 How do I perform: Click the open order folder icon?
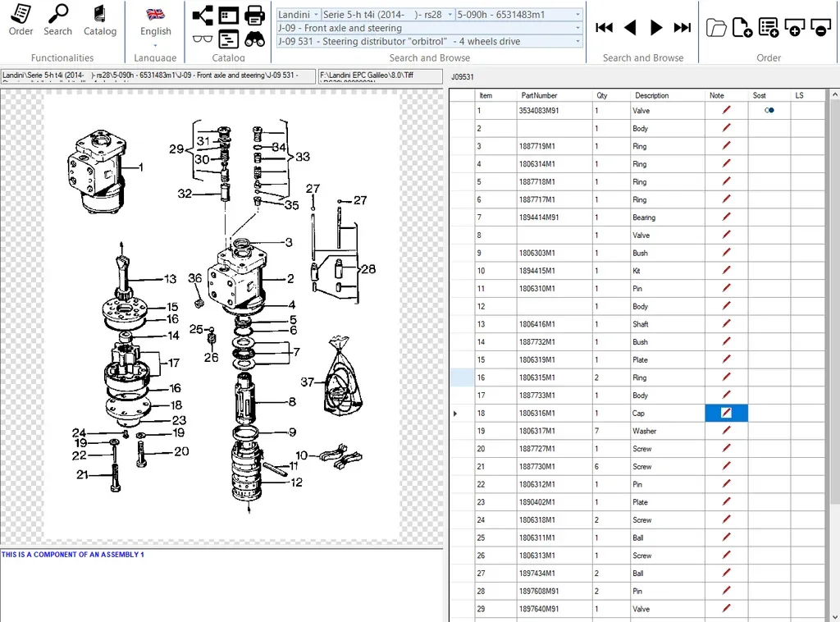(716, 27)
